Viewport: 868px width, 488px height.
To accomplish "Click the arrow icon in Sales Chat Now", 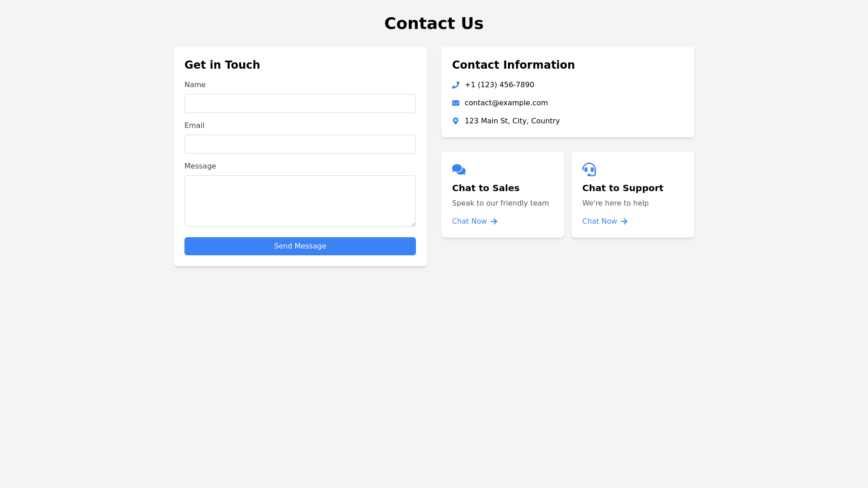I will (x=494, y=221).
